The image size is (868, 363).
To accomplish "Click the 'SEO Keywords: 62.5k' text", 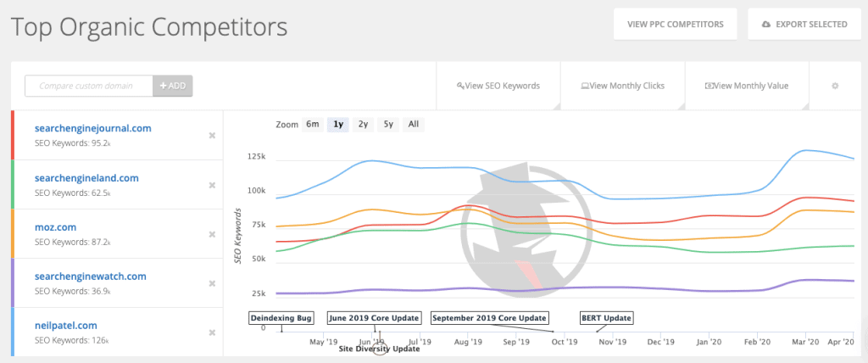I will point(73,193).
